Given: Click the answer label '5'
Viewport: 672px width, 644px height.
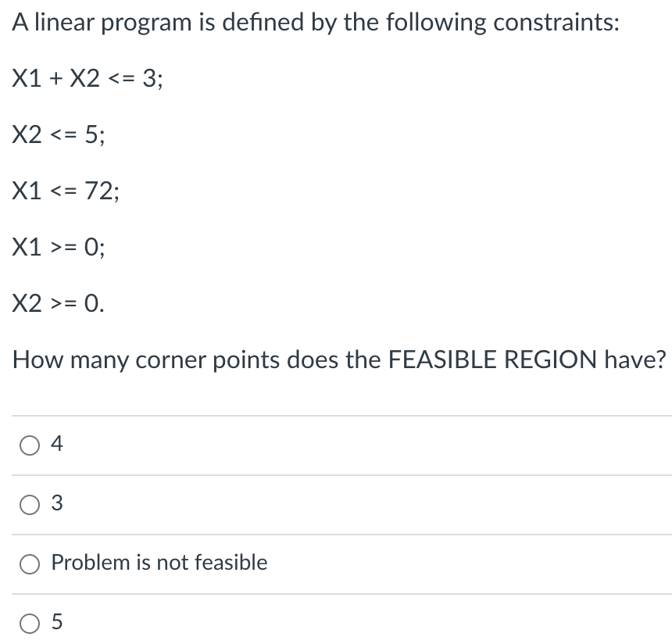Looking at the screenshot, I should [x=55, y=623].
